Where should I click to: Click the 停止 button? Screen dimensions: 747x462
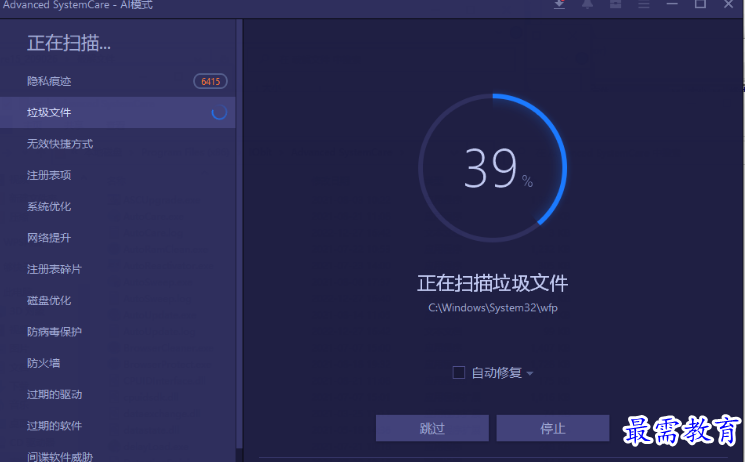point(553,428)
